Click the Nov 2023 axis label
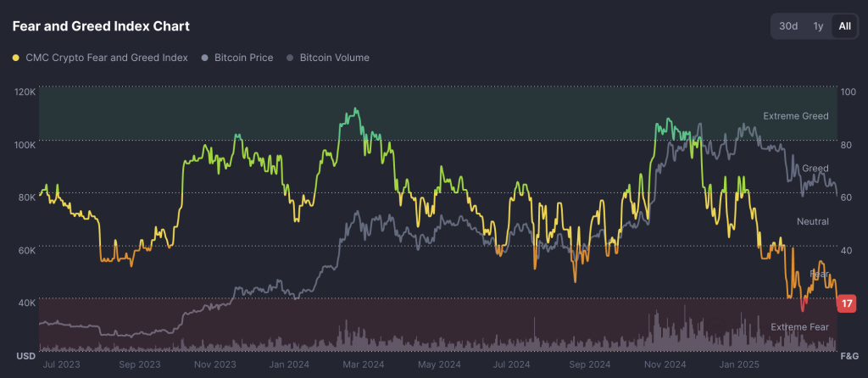The width and height of the screenshot is (868, 378). [x=216, y=364]
